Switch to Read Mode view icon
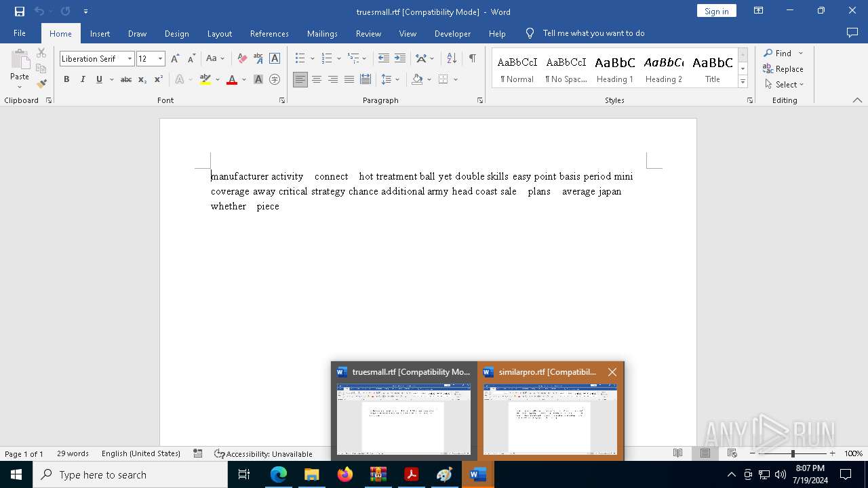 (677, 453)
